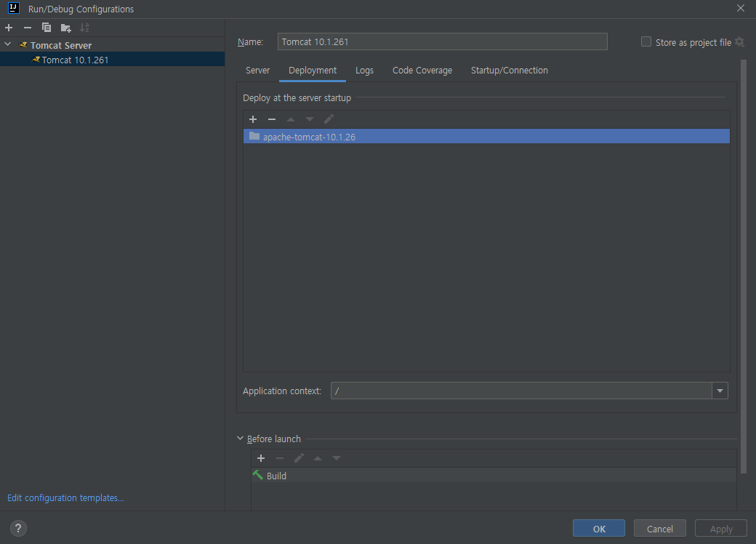Open Store as project file settings gear
The image size is (756, 544).
(739, 42)
